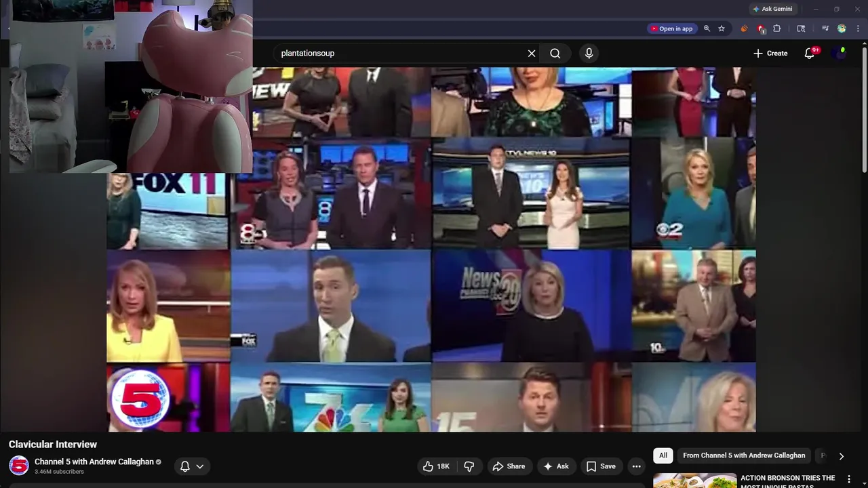
Task: Select the All filter chip
Action: (663, 455)
